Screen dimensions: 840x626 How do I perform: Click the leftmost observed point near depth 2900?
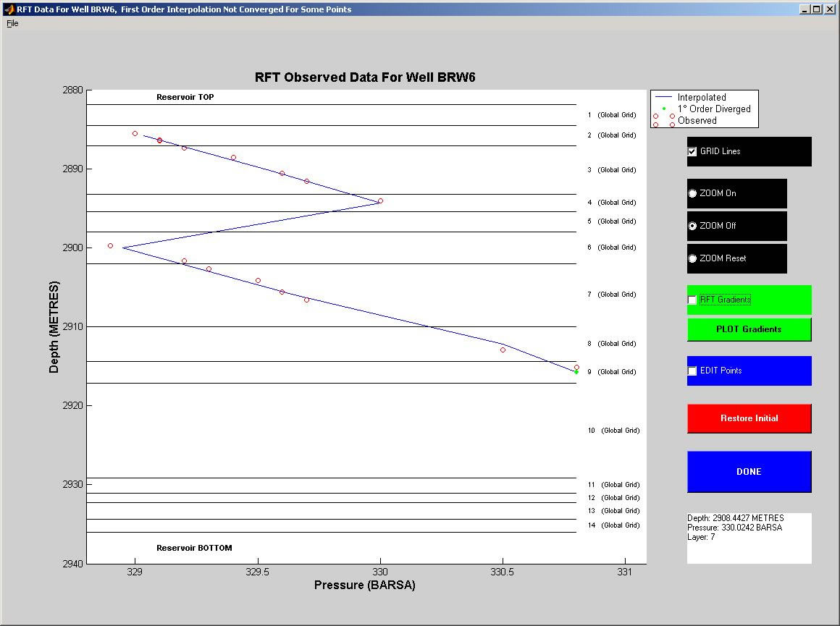110,245
